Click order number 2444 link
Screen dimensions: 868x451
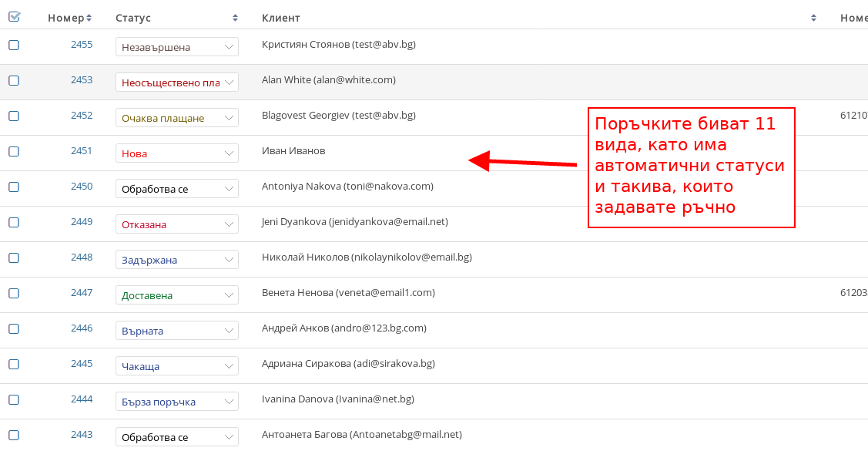tap(82, 399)
